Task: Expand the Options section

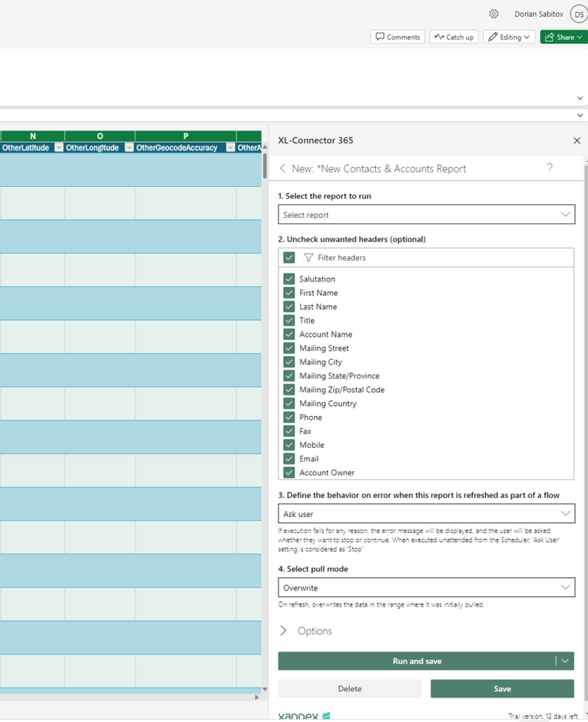Action: coord(306,631)
